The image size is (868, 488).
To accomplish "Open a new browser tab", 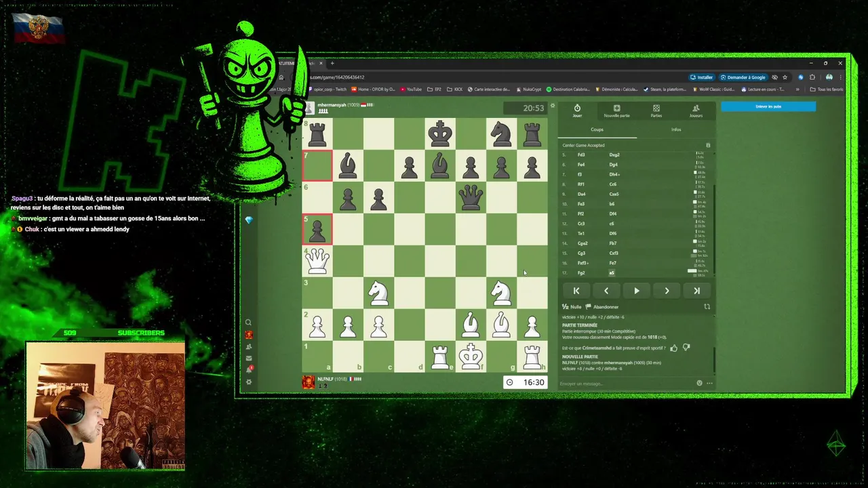I will click(x=332, y=64).
